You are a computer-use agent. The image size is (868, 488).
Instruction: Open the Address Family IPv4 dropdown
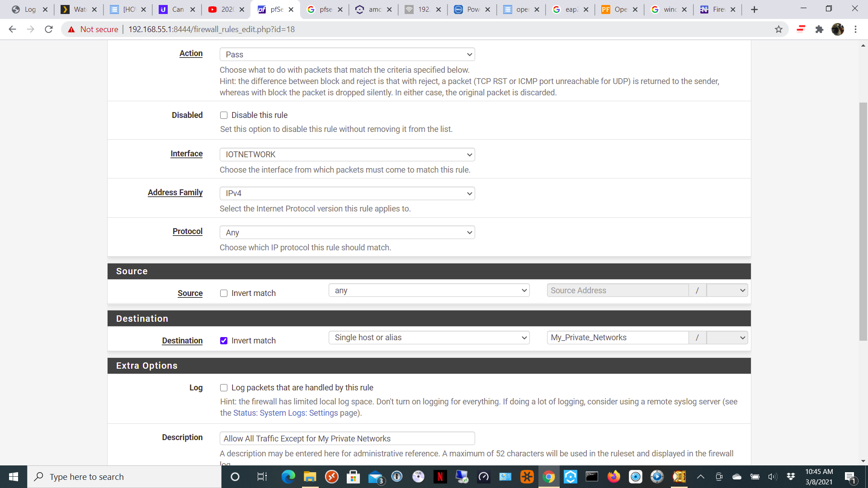pyautogui.click(x=347, y=193)
